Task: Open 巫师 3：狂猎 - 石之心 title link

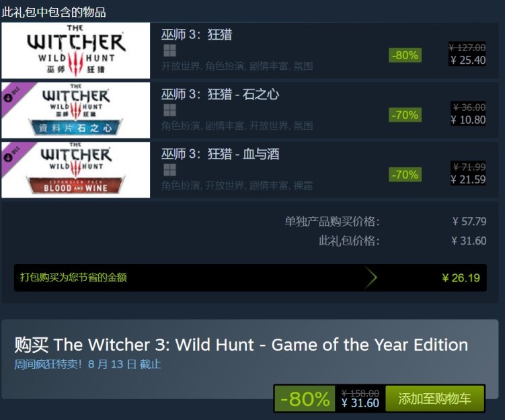Action: coord(220,94)
